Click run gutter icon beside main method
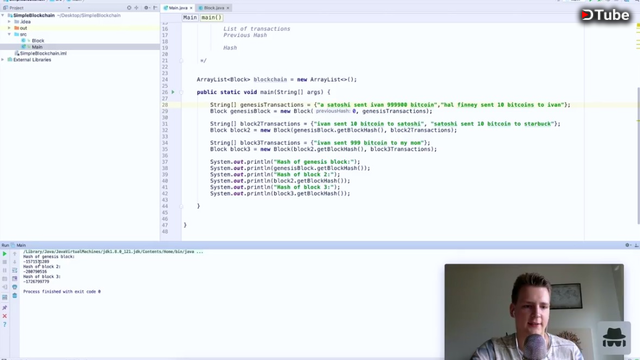This screenshot has height=360, width=640. (173, 92)
